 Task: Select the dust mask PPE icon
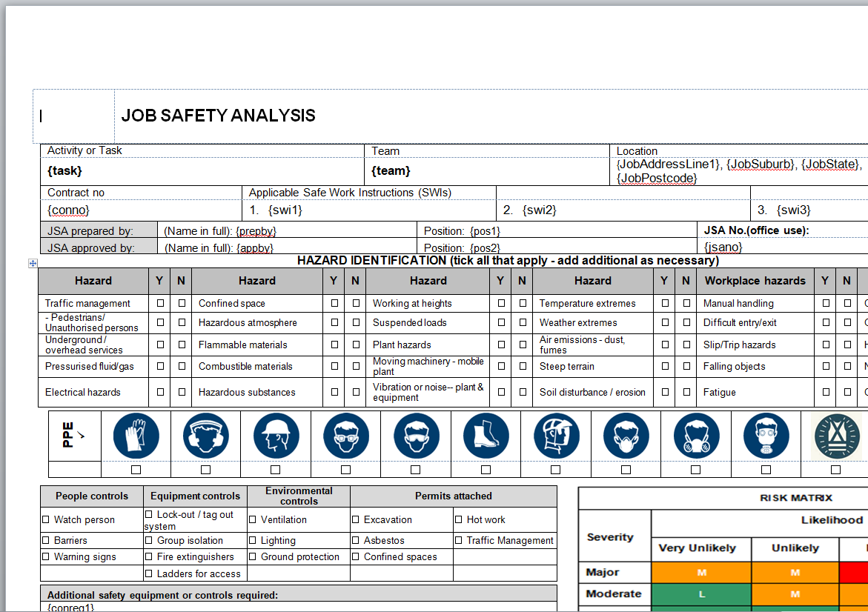[x=626, y=436]
